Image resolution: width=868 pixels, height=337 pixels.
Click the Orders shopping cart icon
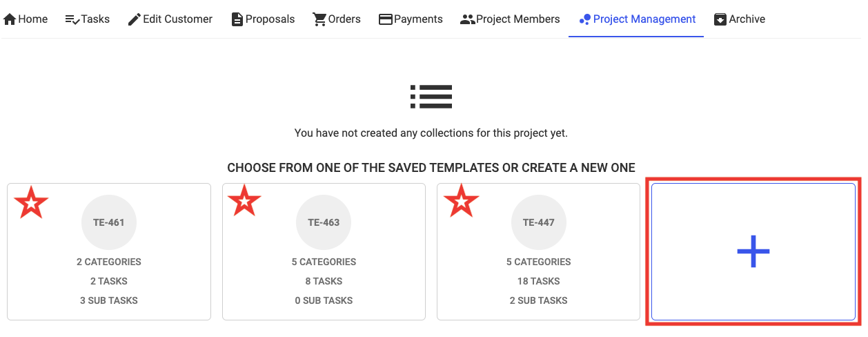(x=319, y=19)
